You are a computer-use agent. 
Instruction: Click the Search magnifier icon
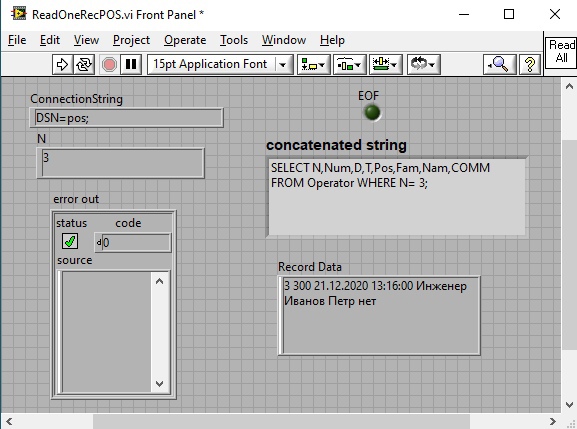click(x=500, y=64)
